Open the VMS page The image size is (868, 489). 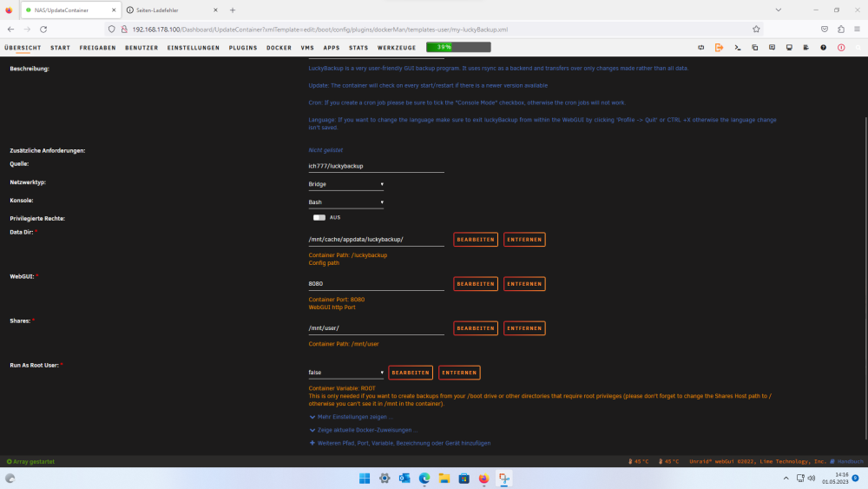pos(307,48)
